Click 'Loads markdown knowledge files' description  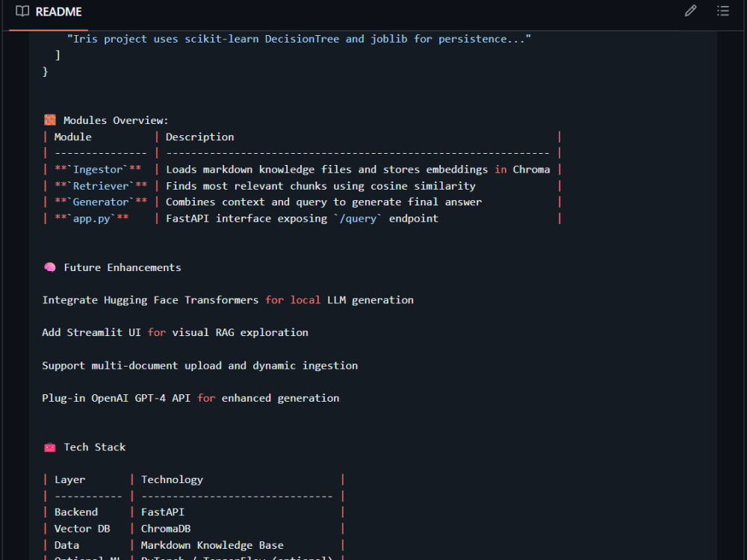[x=358, y=169]
